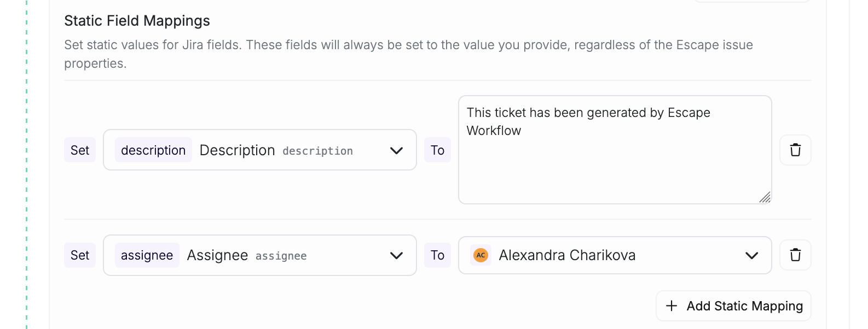868x329 pixels.
Task: Click the To label in the description row
Action: pos(437,150)
